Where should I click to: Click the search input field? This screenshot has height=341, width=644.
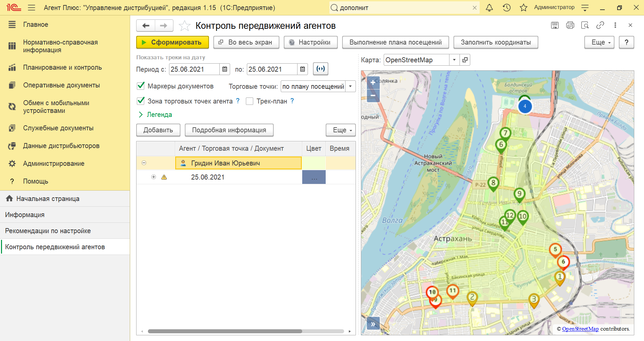click(x=404, y=8)
